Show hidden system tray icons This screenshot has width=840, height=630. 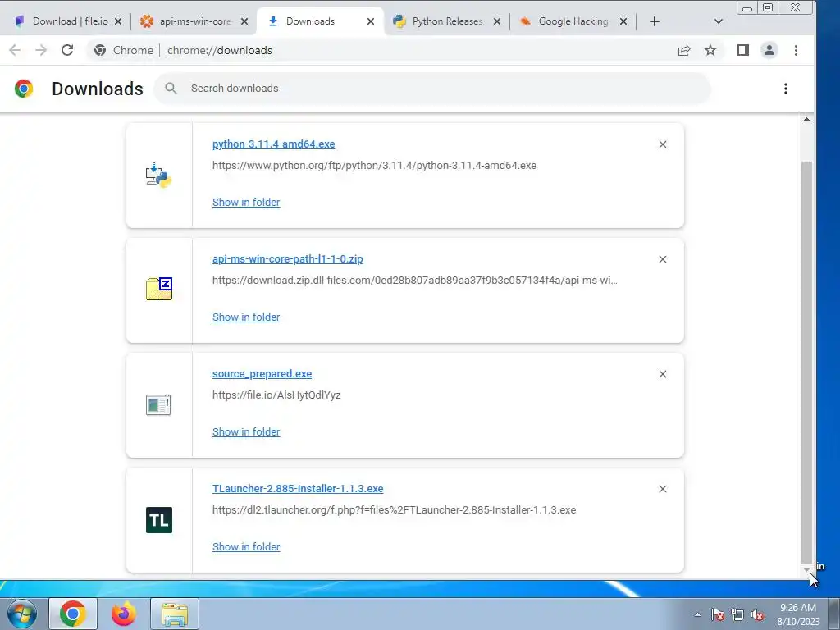pyautogui.click(x=697, y=614)
